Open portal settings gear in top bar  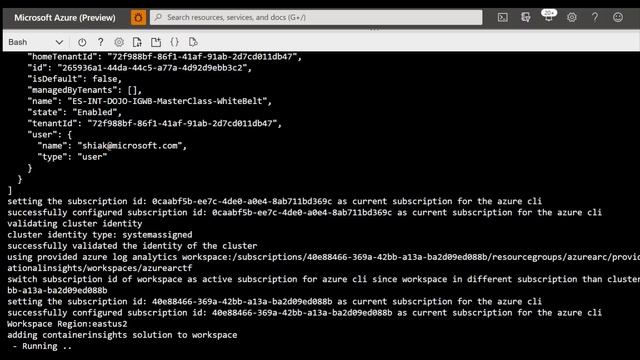pyautogui.click(x=572, y=18)
